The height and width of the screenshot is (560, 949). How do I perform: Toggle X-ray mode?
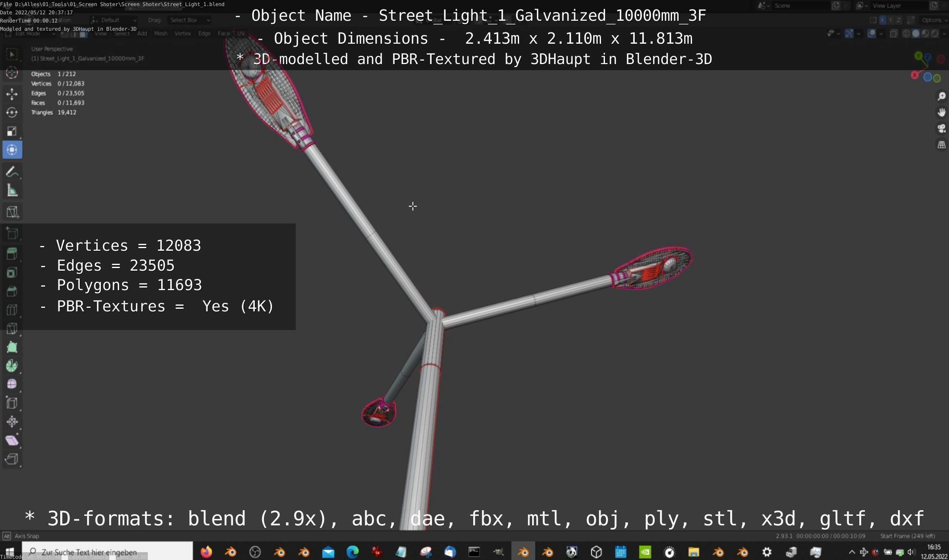pos(894,33)
